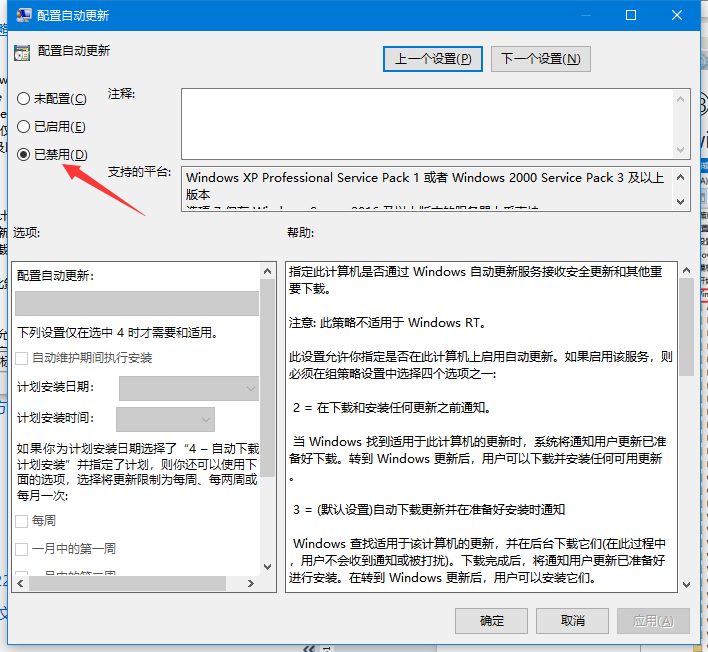Click inside the 注释 comment text box
The height and width of the screenshot is (652, 708).
tap(430, 122)
